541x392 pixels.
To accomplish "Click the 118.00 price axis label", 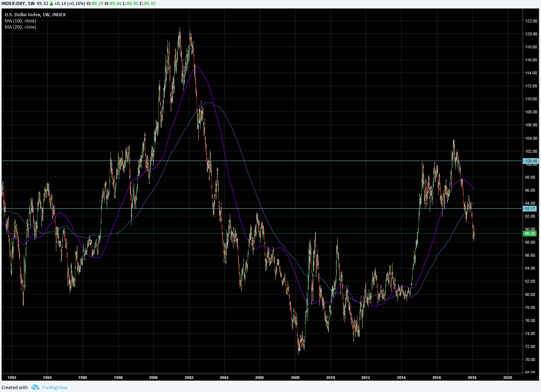I will (531, 47).
